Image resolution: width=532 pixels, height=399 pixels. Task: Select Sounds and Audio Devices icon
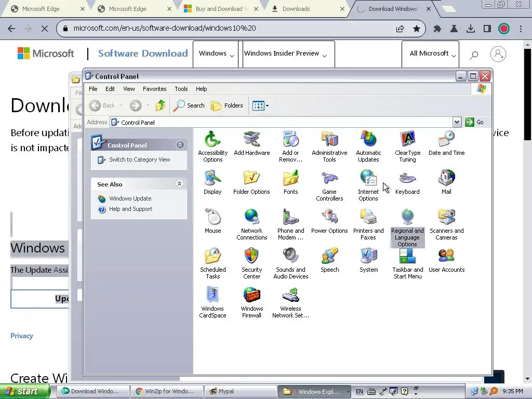(291, 264)
